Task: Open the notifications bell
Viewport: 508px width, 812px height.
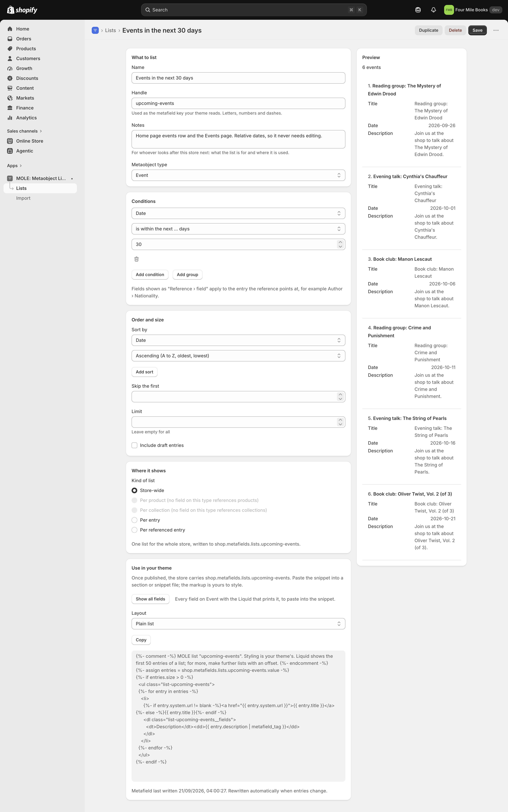Action: click(433, 10)
